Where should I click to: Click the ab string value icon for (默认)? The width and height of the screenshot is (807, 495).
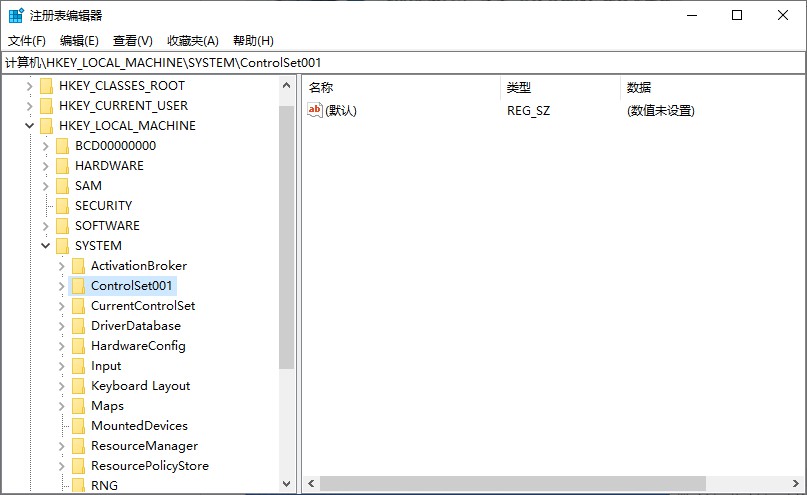pos(314,110)
